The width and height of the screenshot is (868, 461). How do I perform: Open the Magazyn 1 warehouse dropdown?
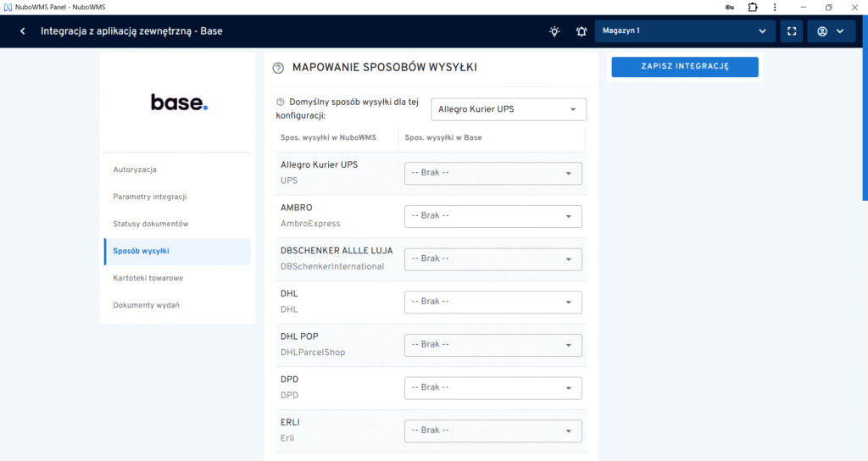pos(685,31)
